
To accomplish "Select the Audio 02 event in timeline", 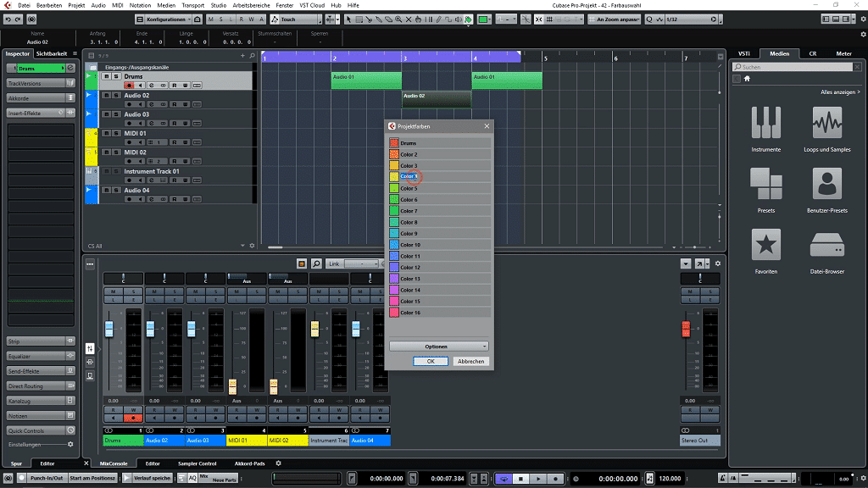I will coord(437,99).
